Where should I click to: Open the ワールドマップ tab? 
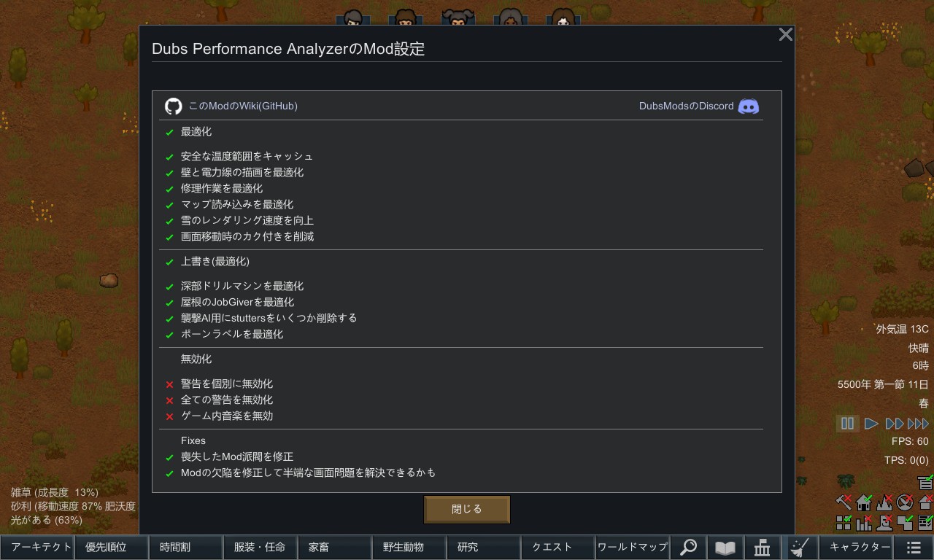tap(633, 547)
